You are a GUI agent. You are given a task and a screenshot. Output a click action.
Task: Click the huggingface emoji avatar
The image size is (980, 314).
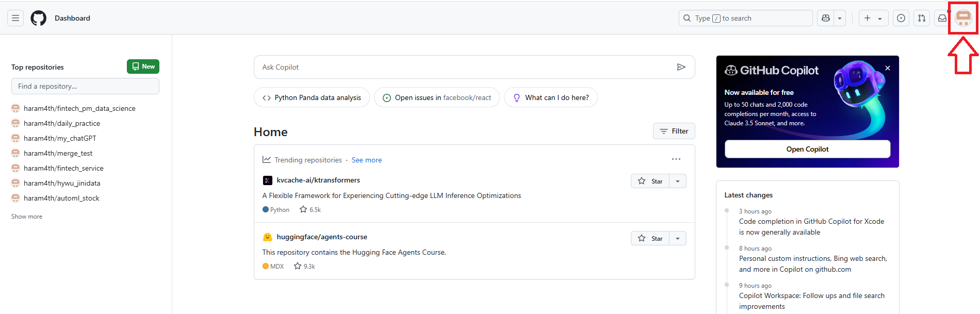[x=267, y=237]
